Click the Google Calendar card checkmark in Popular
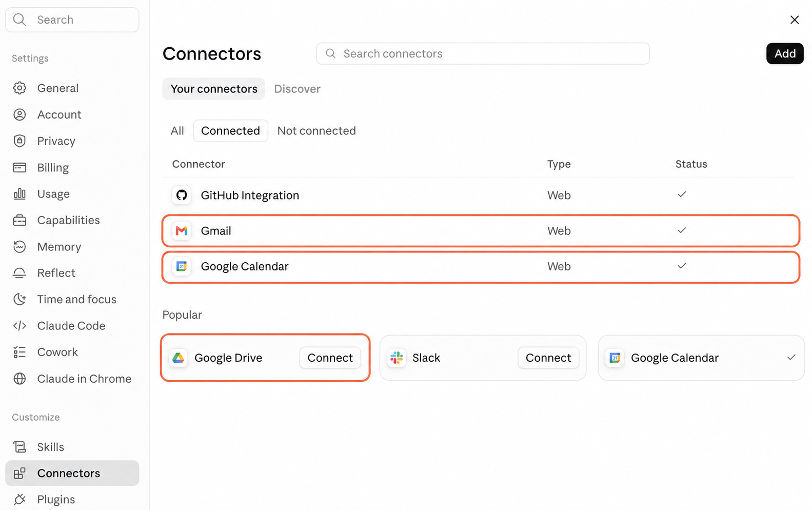 791,357
